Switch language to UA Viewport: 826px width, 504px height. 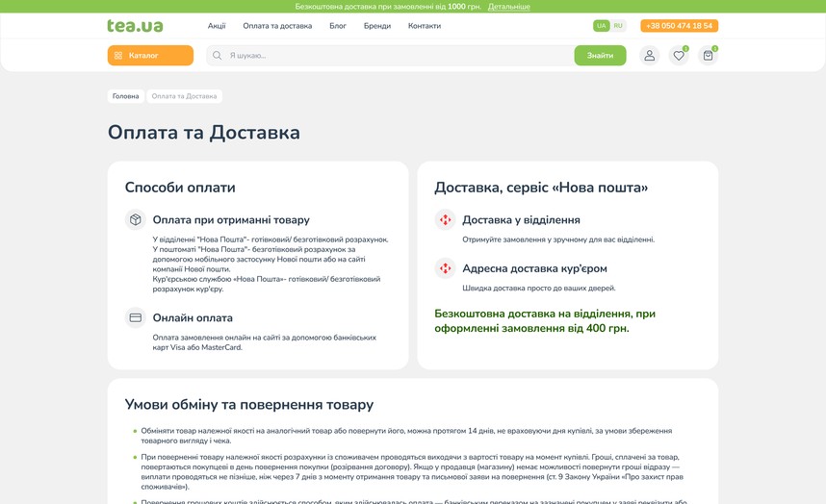(601, 26)
